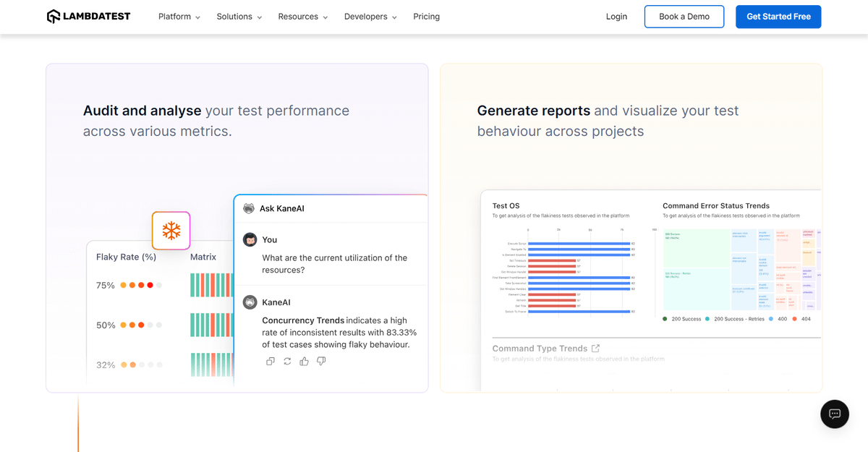Click the Ask KaneAI header avatar icon

(x=249, y=208)
